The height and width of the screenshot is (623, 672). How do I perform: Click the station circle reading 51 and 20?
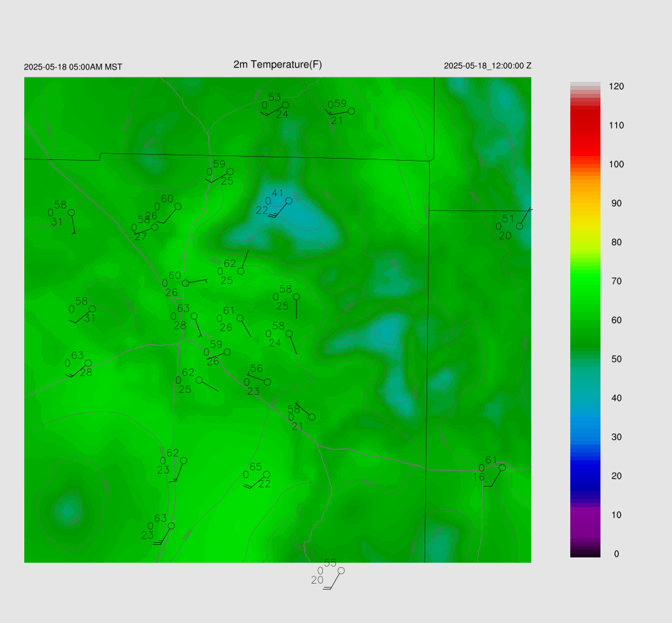pos(520,226)
